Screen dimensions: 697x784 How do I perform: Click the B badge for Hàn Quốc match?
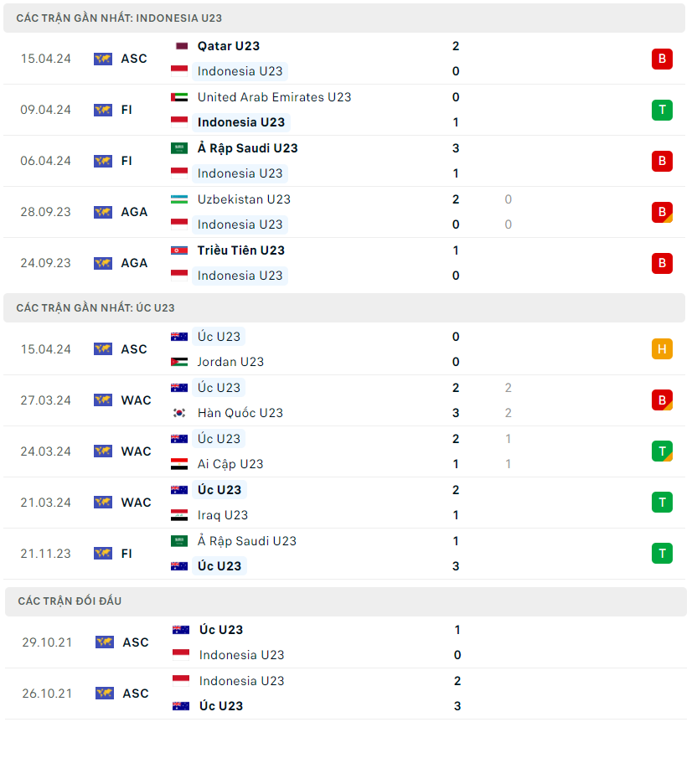pyautogui.click(x=662, y=400)
